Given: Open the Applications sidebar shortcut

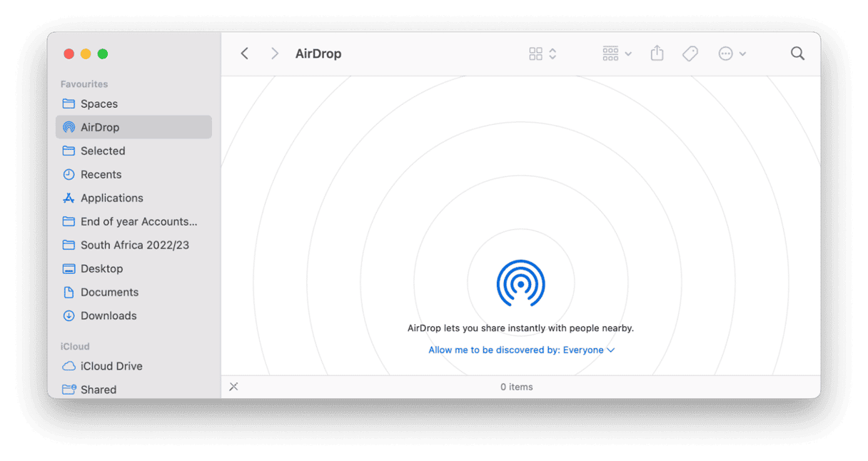Looking at the screenshot, I should pos(111,198).
